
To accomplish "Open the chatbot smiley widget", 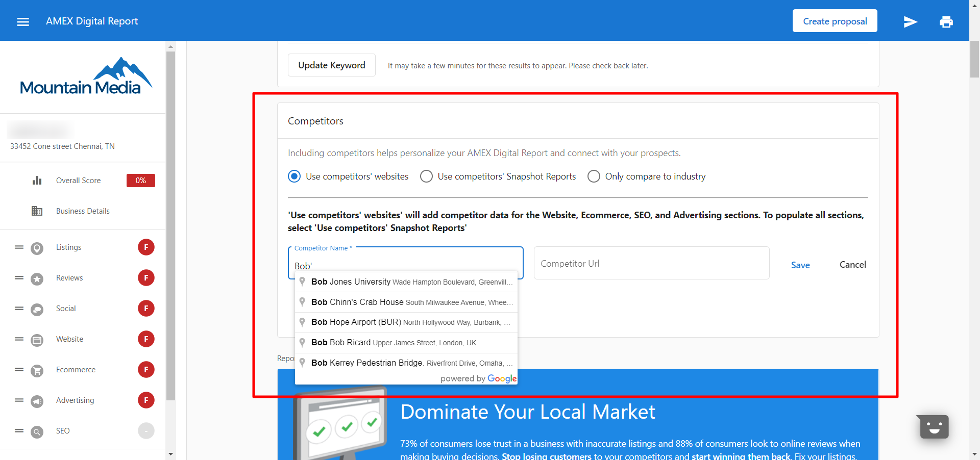I will pyautogui.click(x=934, y=426).
